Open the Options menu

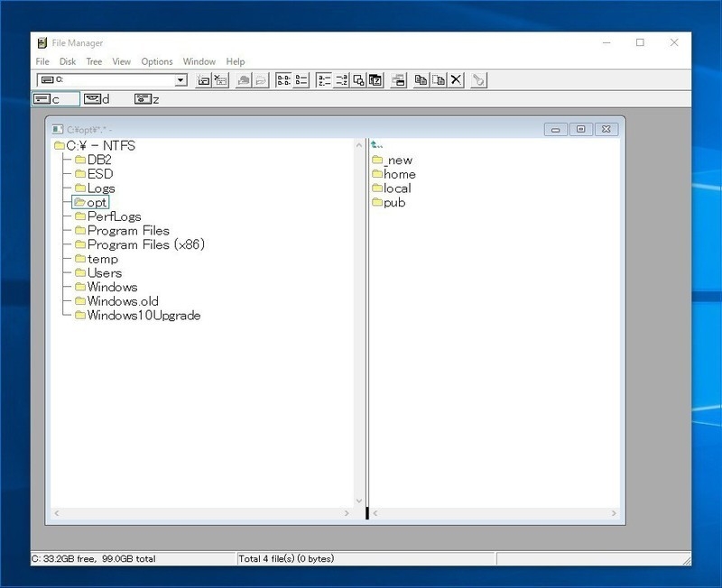tap(157, 61)
